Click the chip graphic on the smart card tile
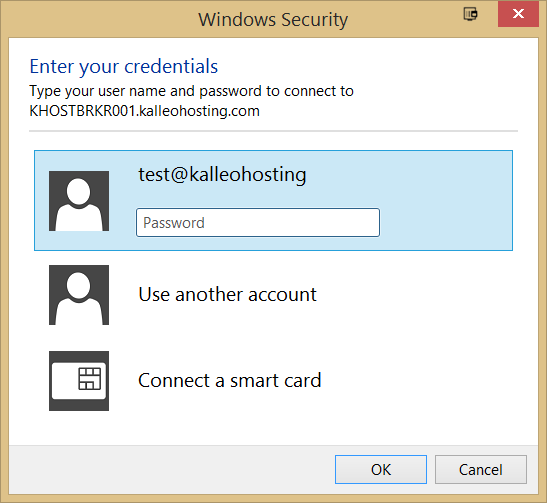547x503 pixels. click(x=90, y=378)
